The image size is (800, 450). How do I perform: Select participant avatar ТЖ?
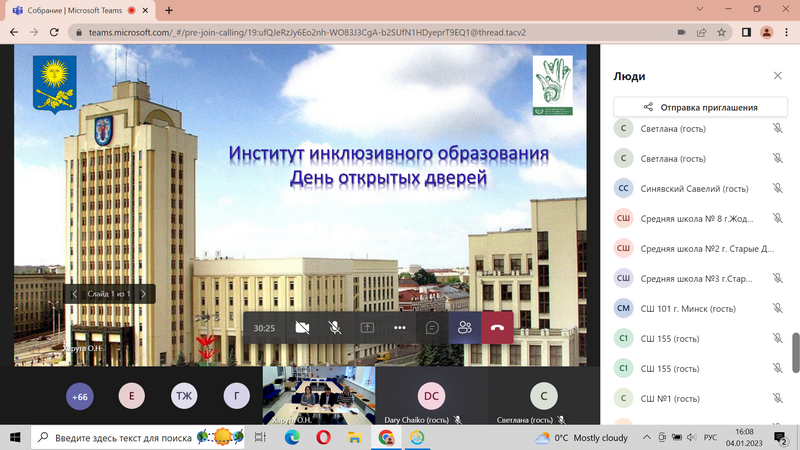click(184, 396)
